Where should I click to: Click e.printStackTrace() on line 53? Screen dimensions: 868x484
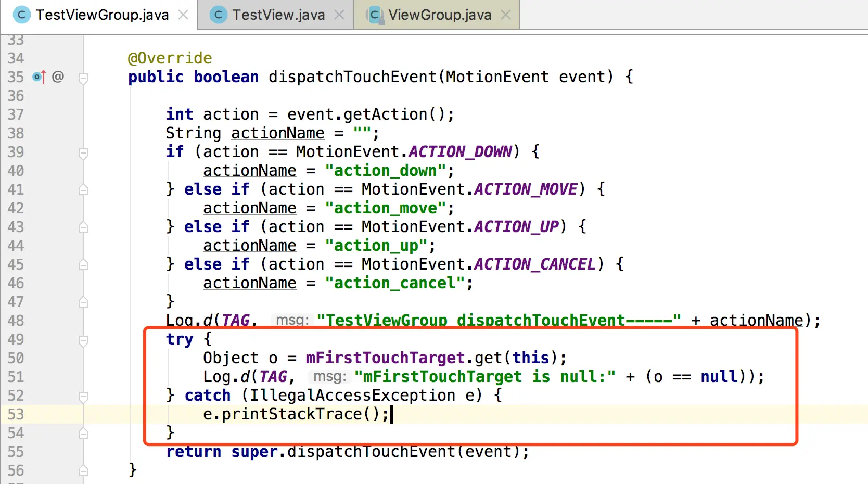pos(291,414)
